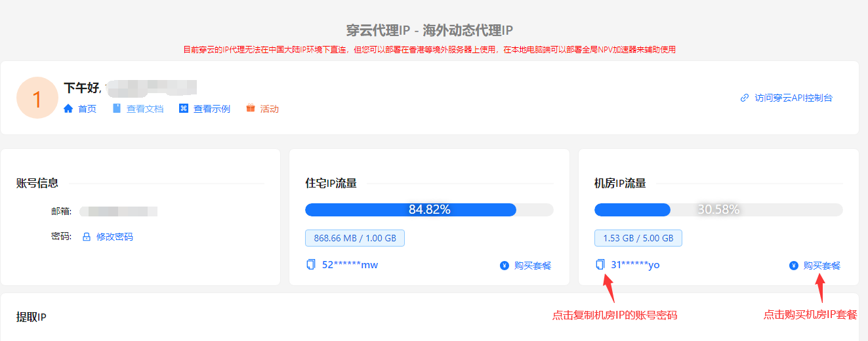
Task: Click the yen icon under 机房IP流量
Action: pyautogui.click(x=793, y=266)
